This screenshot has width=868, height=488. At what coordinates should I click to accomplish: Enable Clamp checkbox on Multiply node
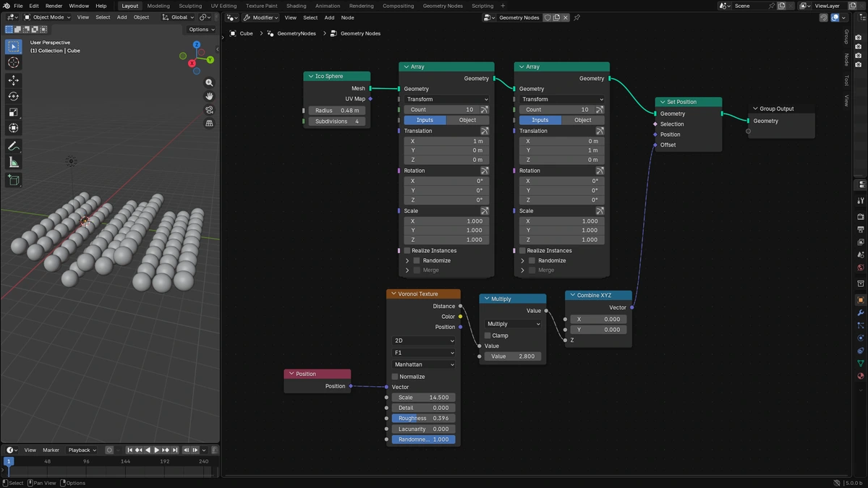point(488,335)
